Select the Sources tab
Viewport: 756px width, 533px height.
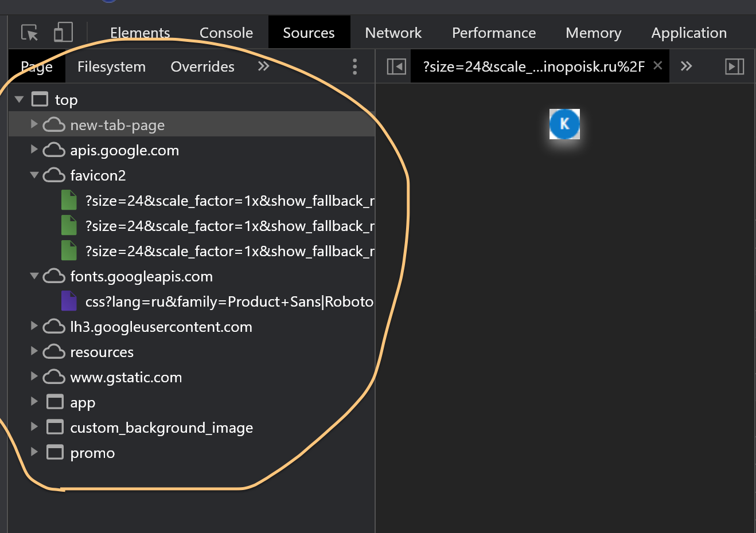[309, 33]
